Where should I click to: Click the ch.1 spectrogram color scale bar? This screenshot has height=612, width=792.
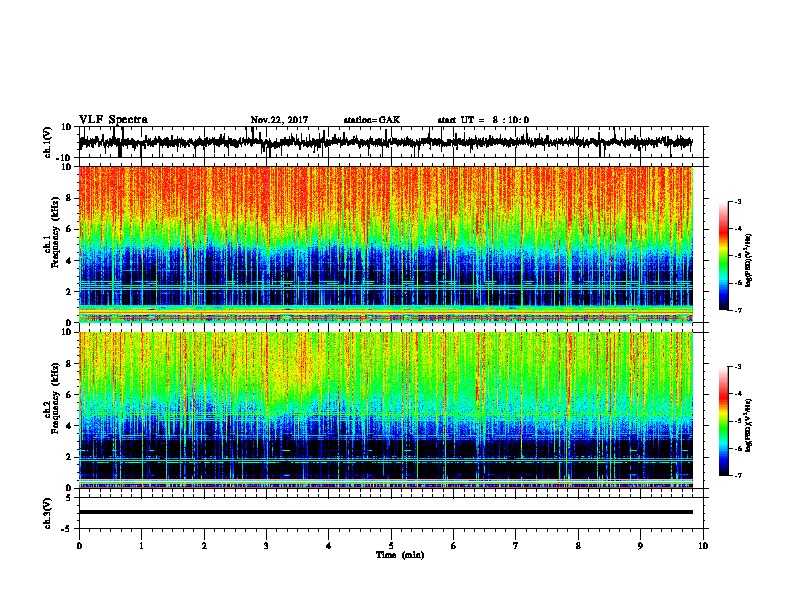[x=724, y=256]
